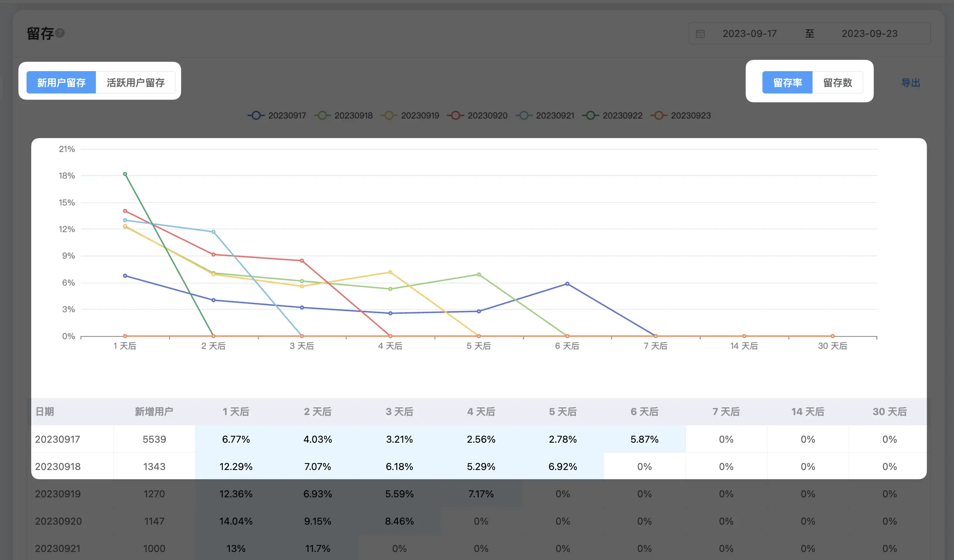Toggle legend series 20230918
Screen dimensions: 954x560
pyautogui.click(x=344, y=115)
